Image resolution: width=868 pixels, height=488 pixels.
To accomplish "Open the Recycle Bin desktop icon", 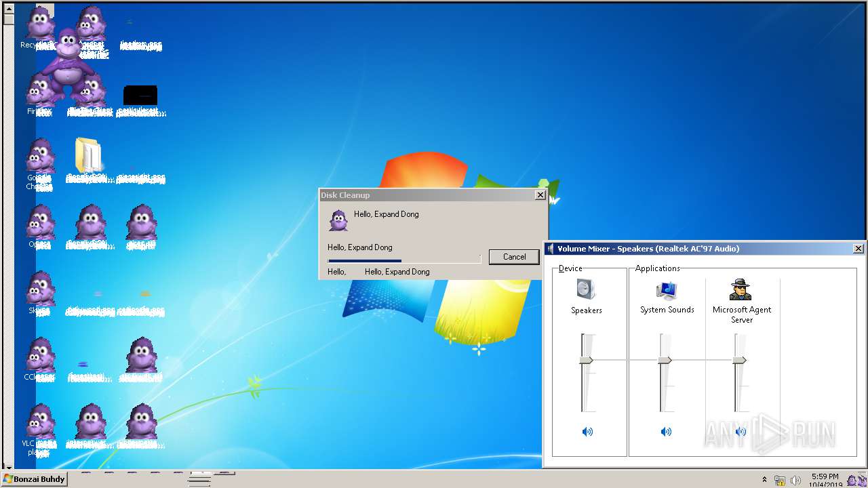I will point(40,26).
